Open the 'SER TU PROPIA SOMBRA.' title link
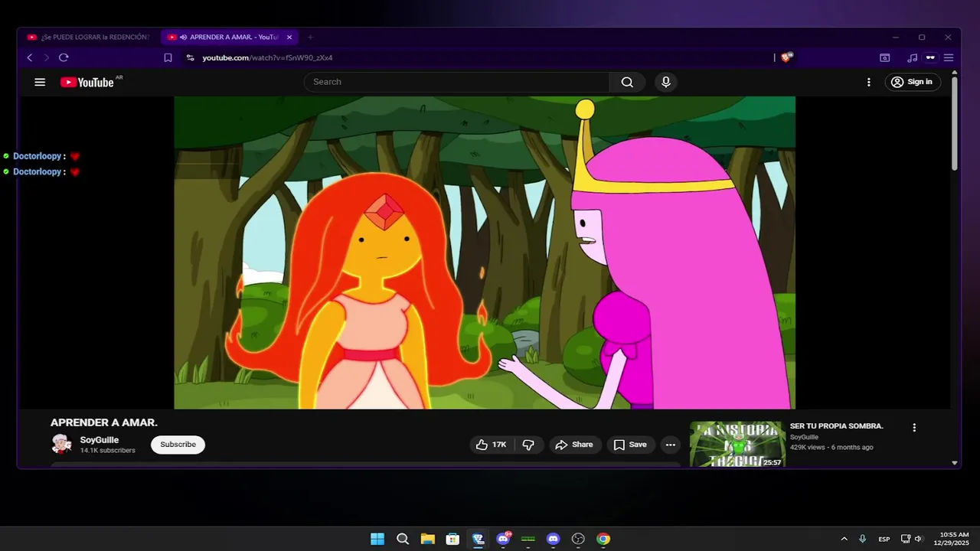The height and width of the screenshot is (551, 980). 837,426
